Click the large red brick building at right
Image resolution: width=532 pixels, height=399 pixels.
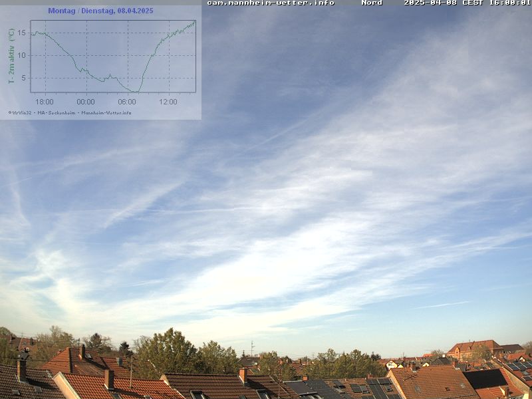[474, 348]
